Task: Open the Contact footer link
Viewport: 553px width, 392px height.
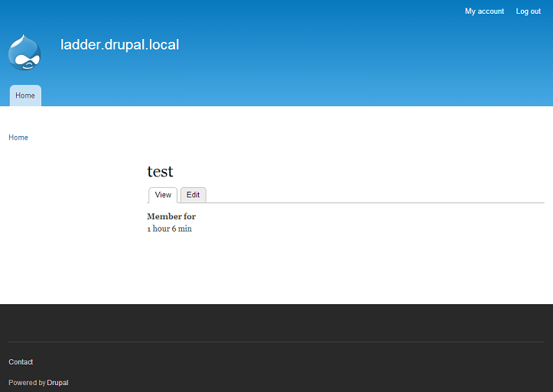Action: point(21,362)
